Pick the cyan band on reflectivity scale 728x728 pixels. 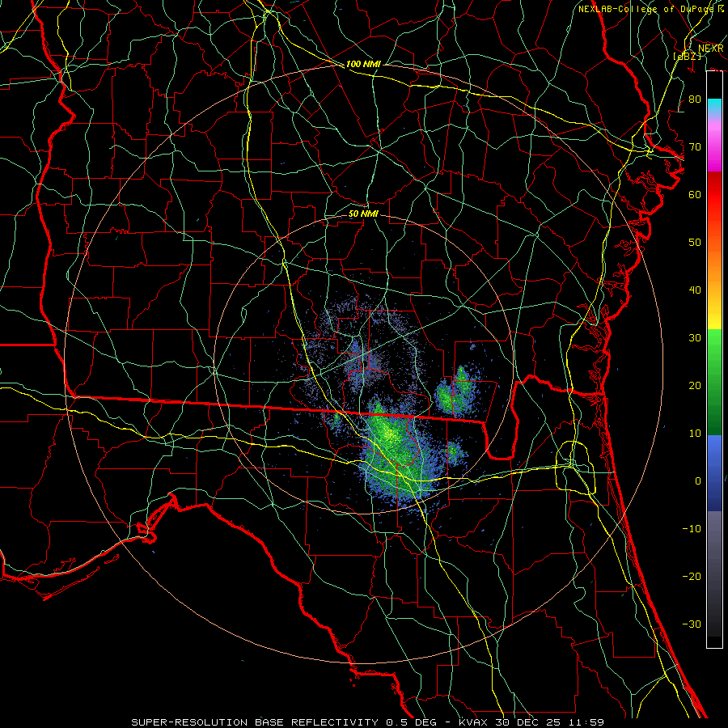[x=714, y=107]
